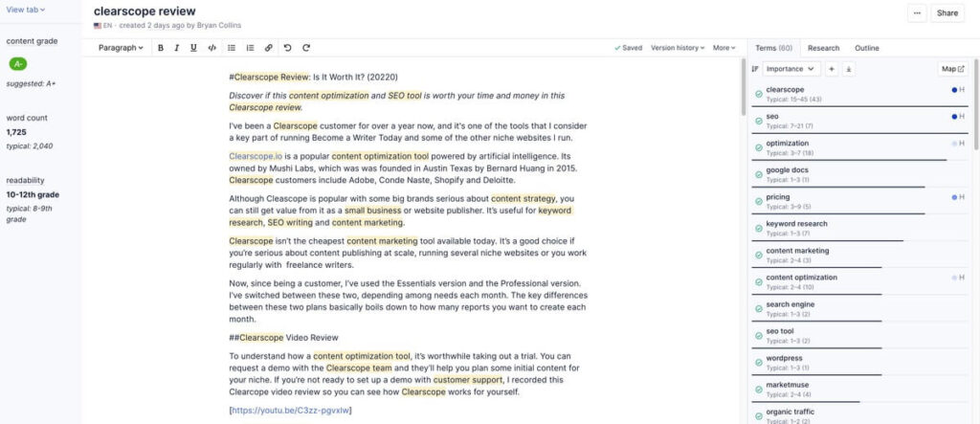This screenshot has height=424, width=980.
Task: Insert a hyperlink with the link icon
Action: pos(268,47)
